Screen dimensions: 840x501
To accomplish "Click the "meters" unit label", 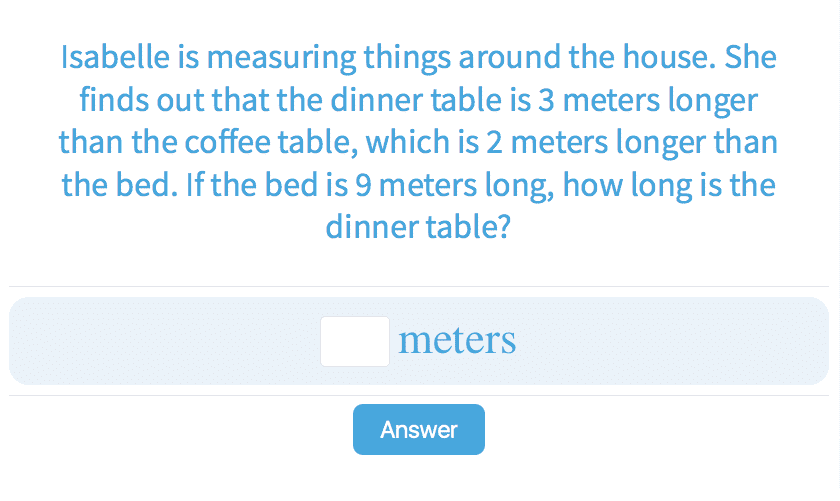I will [x=457, y=341].
